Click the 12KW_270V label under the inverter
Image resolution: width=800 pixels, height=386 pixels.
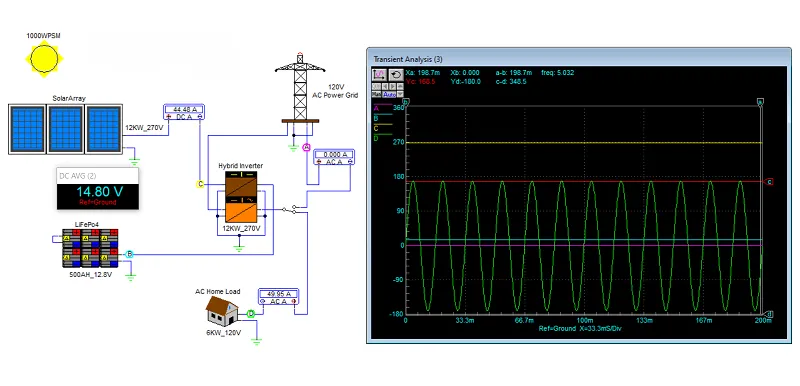point(241,228)
